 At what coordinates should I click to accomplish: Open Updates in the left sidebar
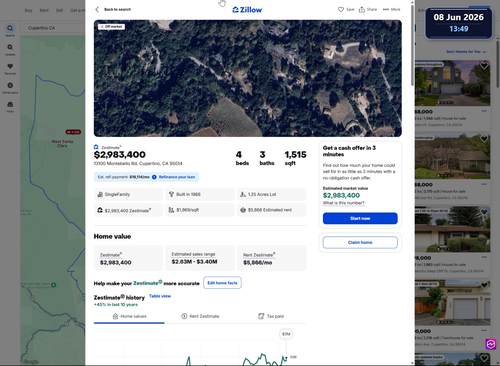(10, 49)
